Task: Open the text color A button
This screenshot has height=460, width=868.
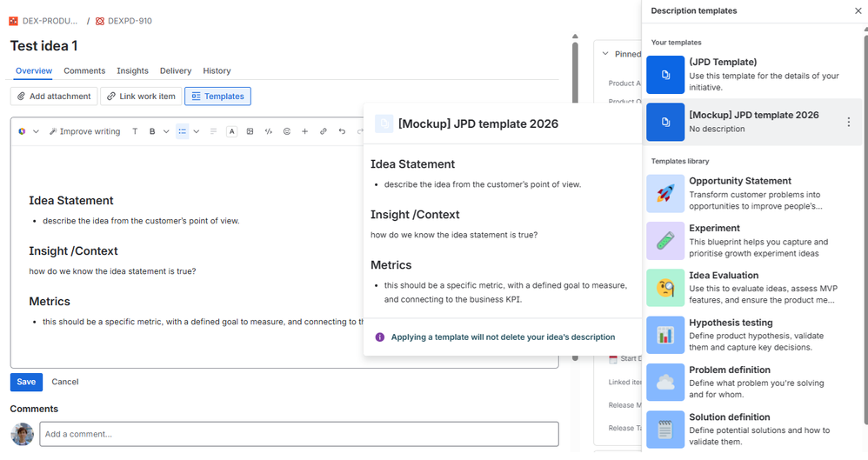Action: [x=232, y=131]
